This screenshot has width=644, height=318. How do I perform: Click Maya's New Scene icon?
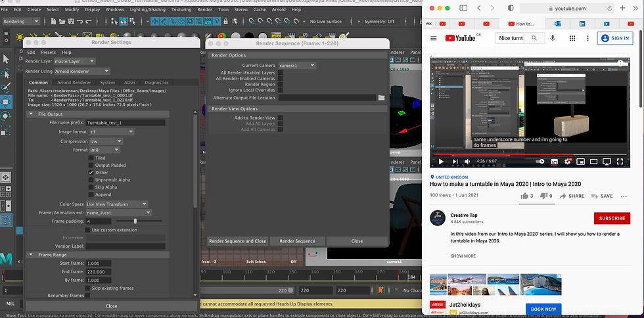tap(53, 22)
